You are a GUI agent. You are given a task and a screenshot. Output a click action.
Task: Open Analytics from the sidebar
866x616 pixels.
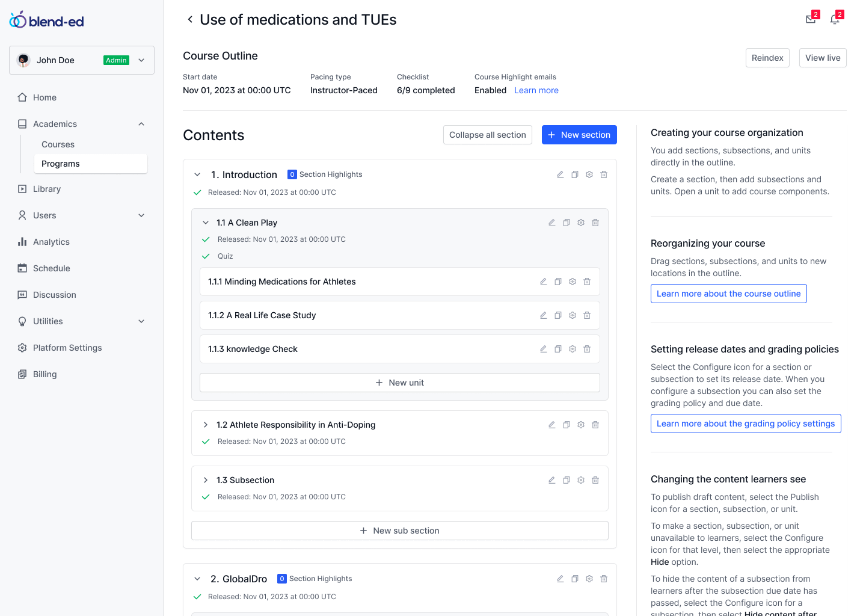pos(51,242)
